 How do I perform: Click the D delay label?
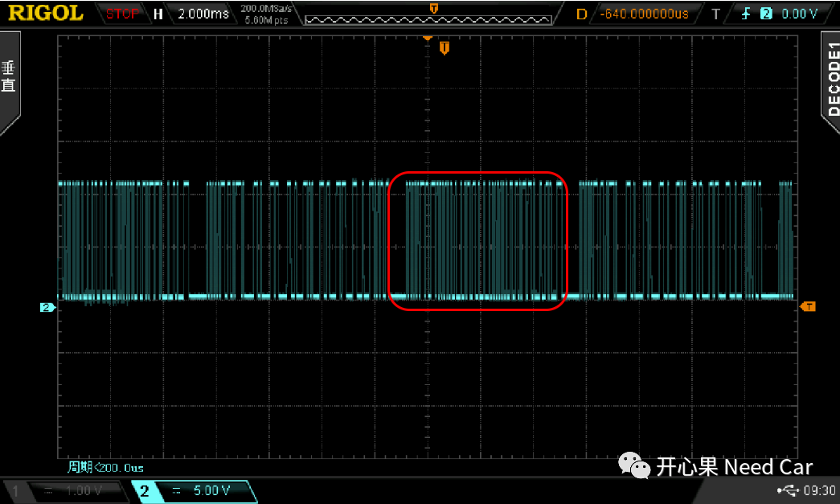tap(581, 14)
